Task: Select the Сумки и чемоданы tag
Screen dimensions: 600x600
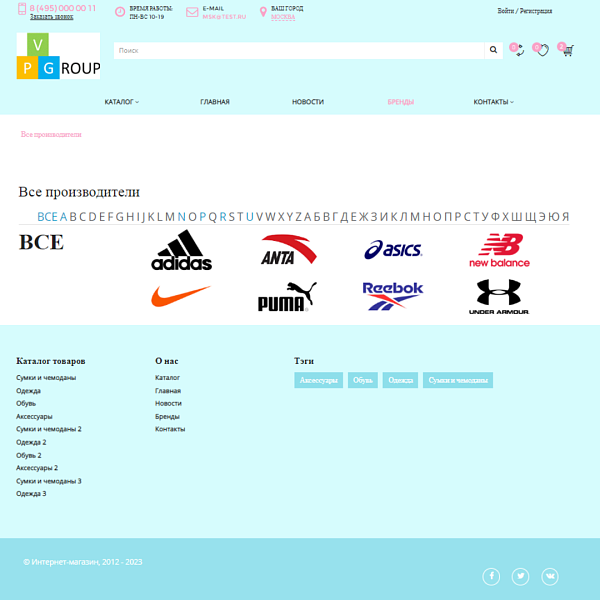Action: 458,380
